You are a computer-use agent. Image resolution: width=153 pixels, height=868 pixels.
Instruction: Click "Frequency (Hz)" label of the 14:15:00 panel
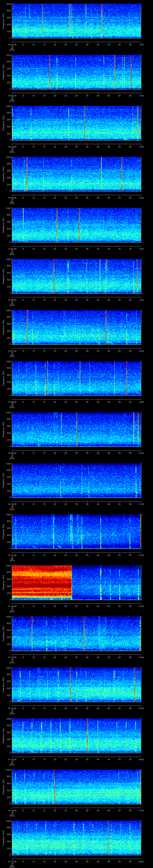pos(3,736)
